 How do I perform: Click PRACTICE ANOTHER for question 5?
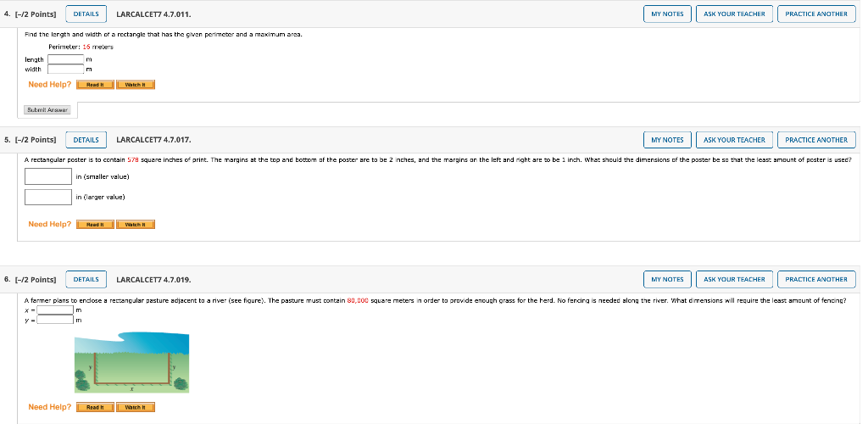click(816, 140)
